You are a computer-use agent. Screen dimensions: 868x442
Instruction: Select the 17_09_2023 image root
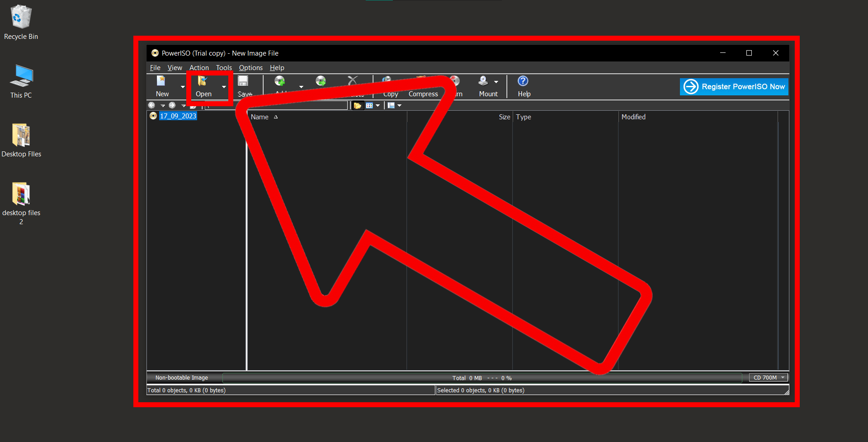point(178,116)
